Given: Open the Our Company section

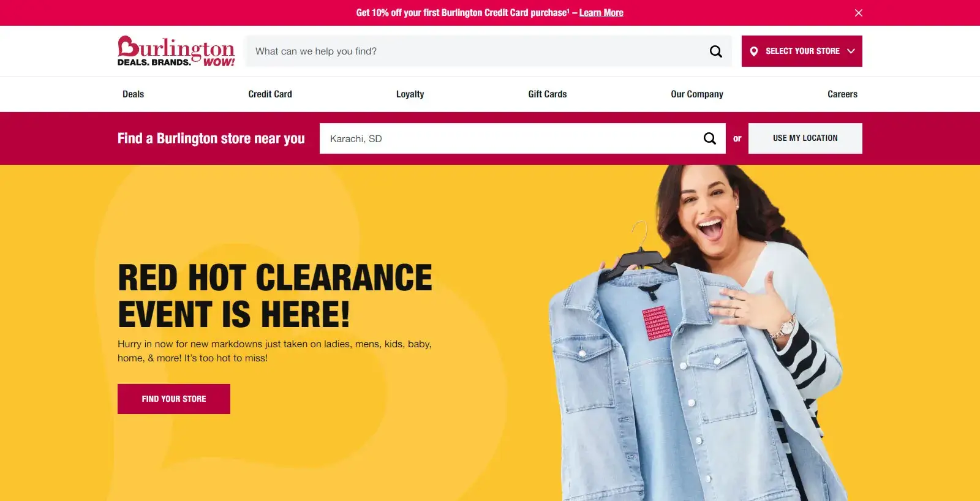Looking at the screenshot, I should (697, 94).
